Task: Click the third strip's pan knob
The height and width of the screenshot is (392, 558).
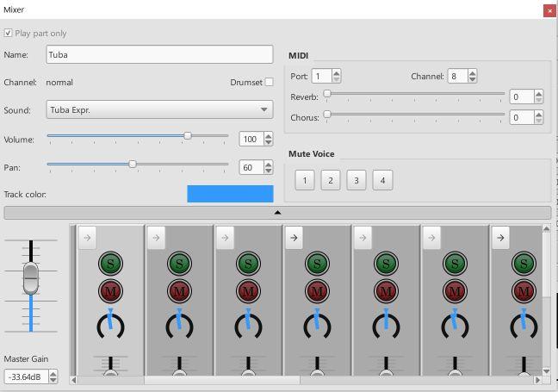Action: tap(248, 325)
